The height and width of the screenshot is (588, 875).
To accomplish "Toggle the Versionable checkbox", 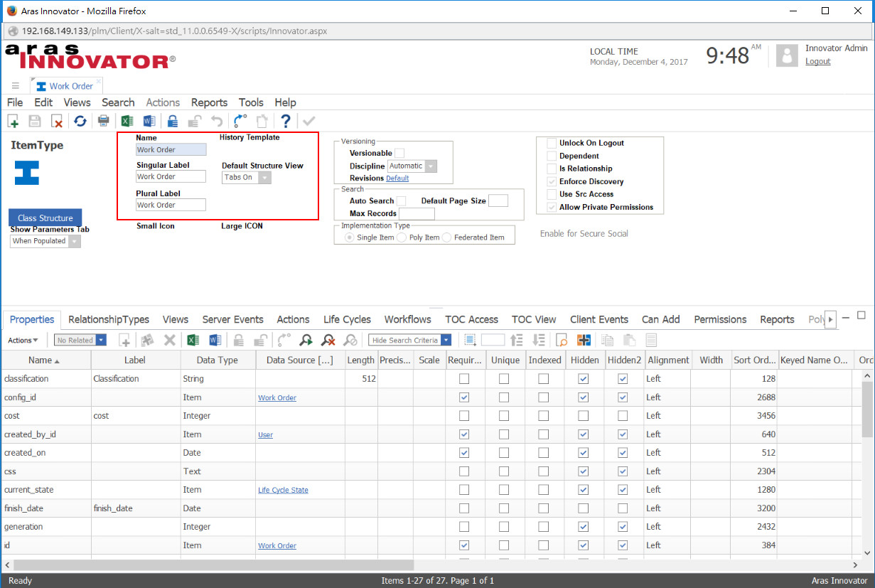I will [x=399, y=153].
